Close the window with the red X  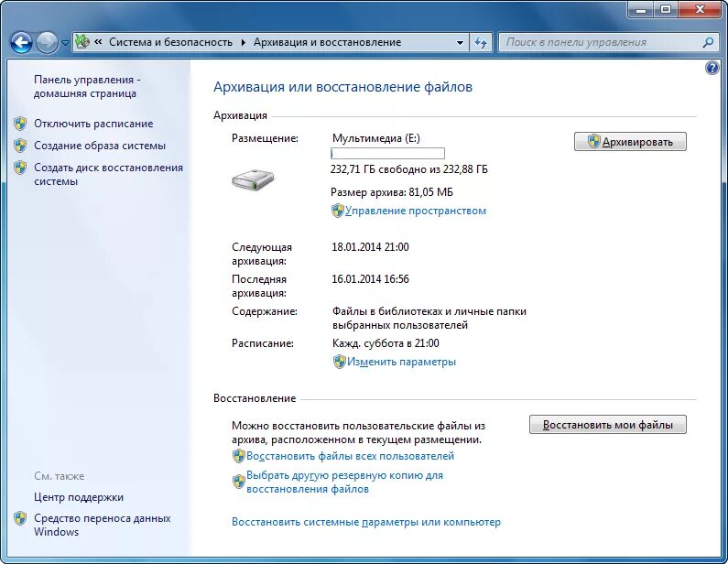point(700,9)
